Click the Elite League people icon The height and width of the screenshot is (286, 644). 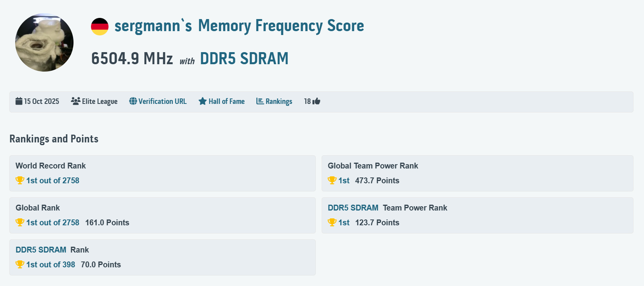pyautogui.click(x=75, y=101)
